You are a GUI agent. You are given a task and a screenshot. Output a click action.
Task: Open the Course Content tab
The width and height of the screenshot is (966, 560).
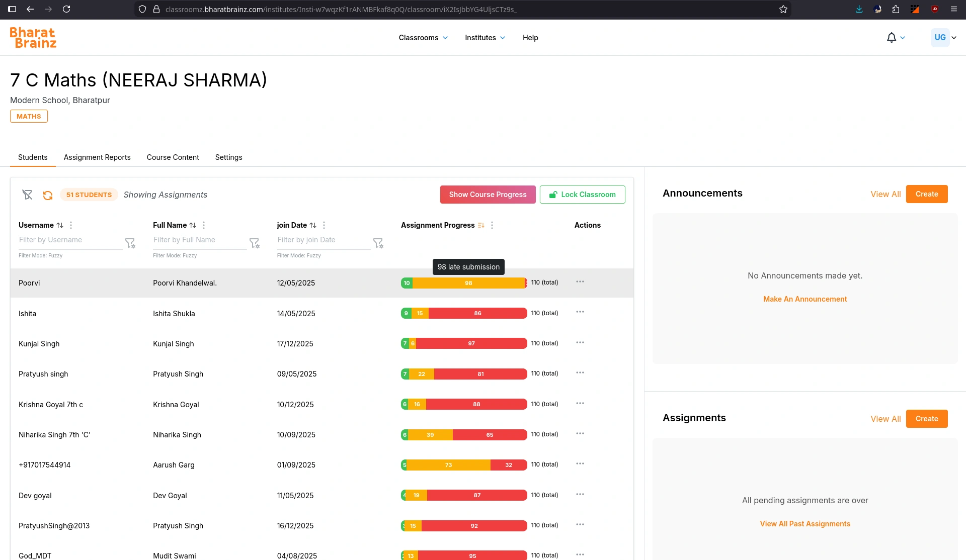pyautogui.click(x=173, y=157)
